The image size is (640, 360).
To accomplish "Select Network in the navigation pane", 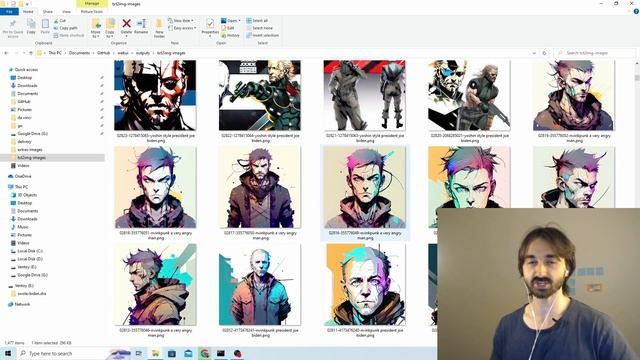I will (22, 304).
